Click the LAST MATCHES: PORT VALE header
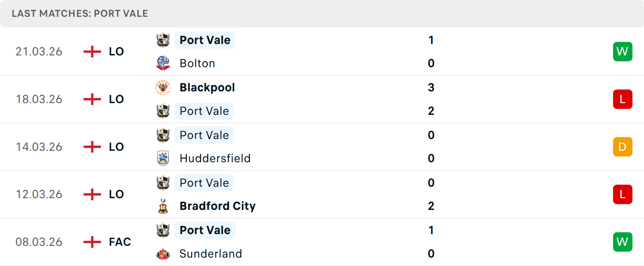This screenshot has height=266, width=644. click(x=80, y=13)
